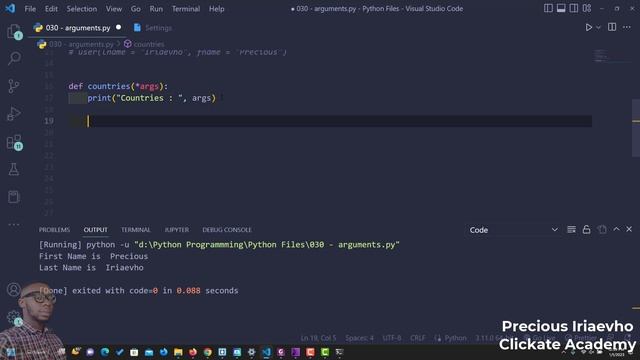Open the Go menu

pyautogui.click(x=136, y=9)
